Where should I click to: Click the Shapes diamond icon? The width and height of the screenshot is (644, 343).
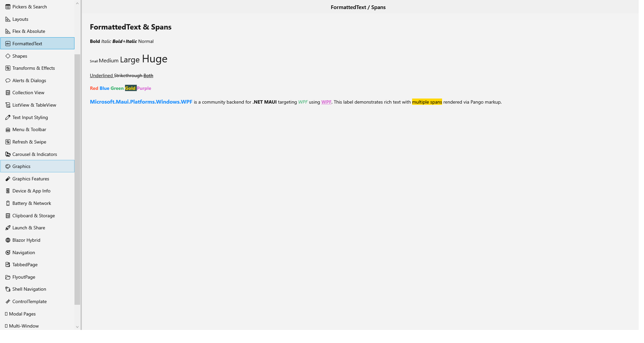click(8, 56)
